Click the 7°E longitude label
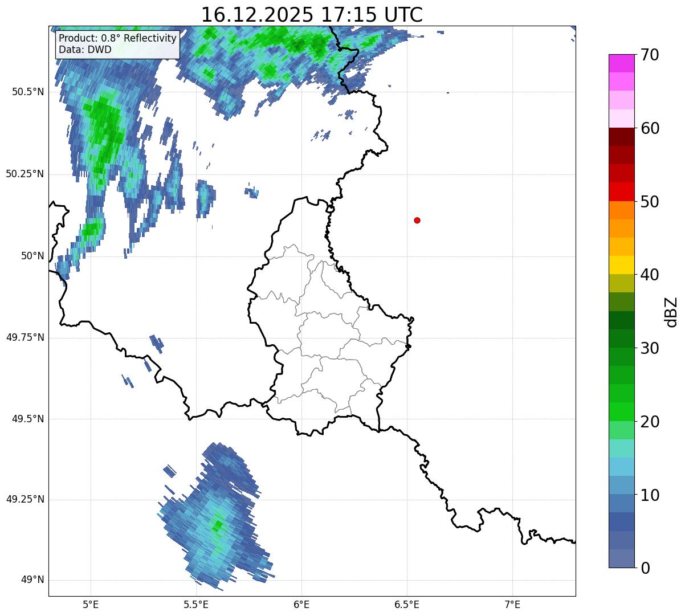This screenshot has height=616, width=685. tap(512, 604)
